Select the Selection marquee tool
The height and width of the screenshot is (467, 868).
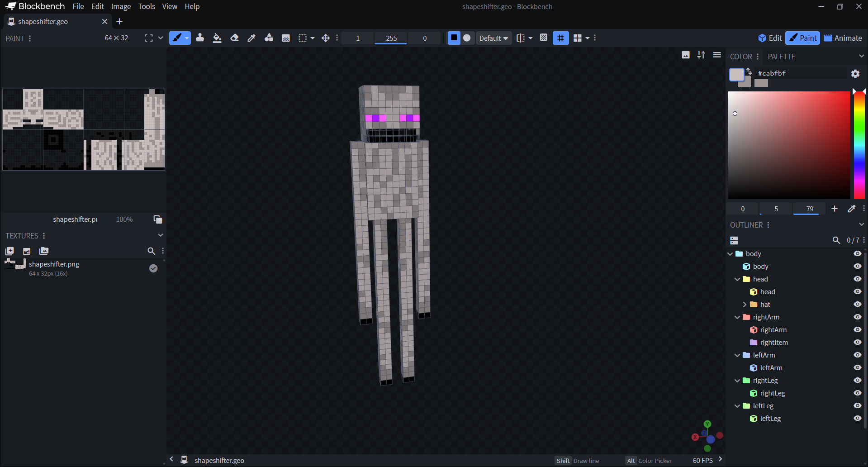(x=303, y=38)
